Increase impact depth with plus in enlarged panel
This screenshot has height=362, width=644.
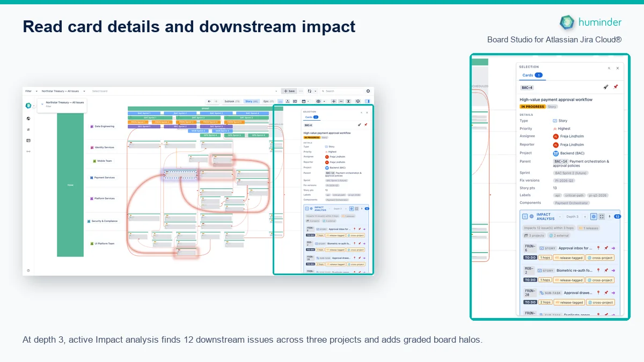585,217
